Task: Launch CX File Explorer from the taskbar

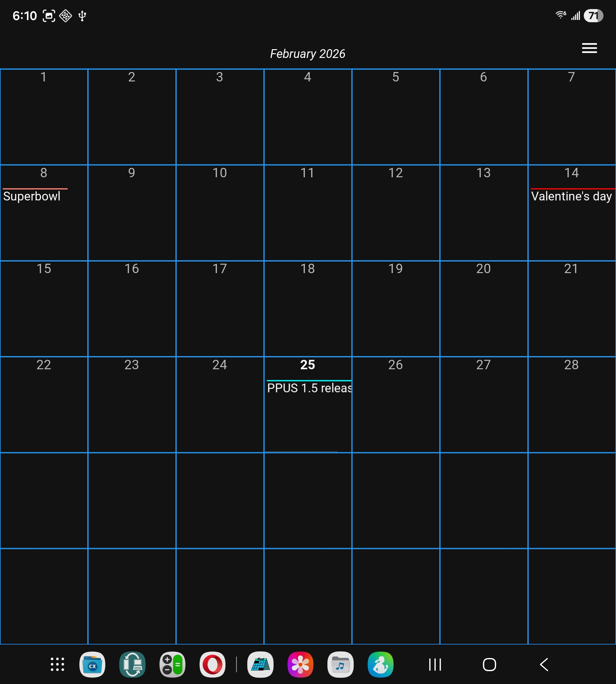Action: coord(92,664)
